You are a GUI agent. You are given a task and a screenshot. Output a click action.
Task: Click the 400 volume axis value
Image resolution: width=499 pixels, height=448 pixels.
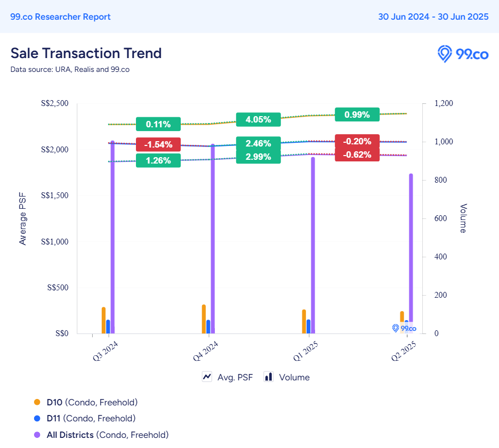pyautogui.click(x=441, y=257)
